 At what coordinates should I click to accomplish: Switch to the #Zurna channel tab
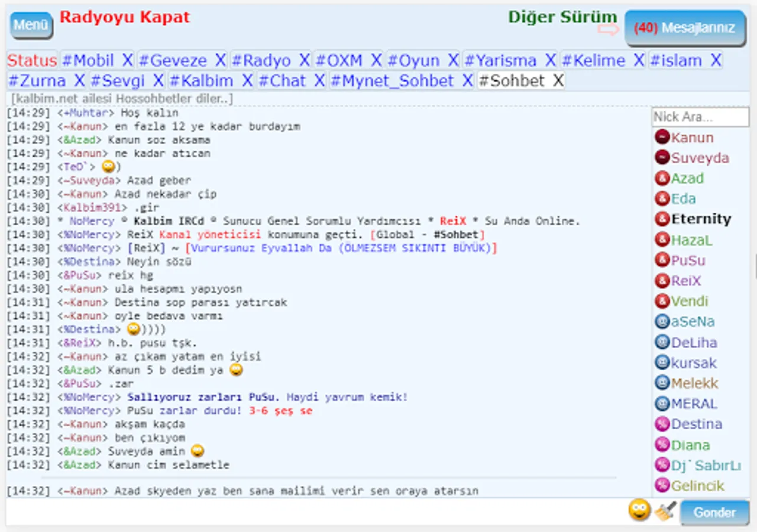coord(37,80)
